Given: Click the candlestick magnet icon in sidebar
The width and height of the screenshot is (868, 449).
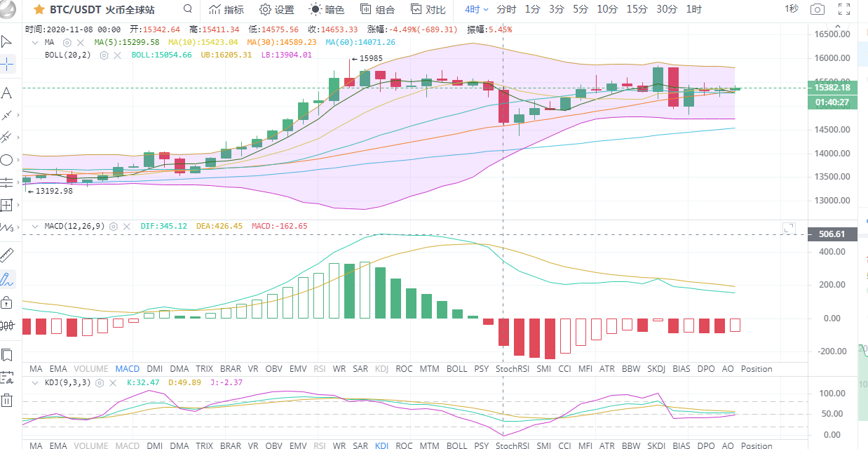Looking at the screenshot, I should tap(6, 326).
